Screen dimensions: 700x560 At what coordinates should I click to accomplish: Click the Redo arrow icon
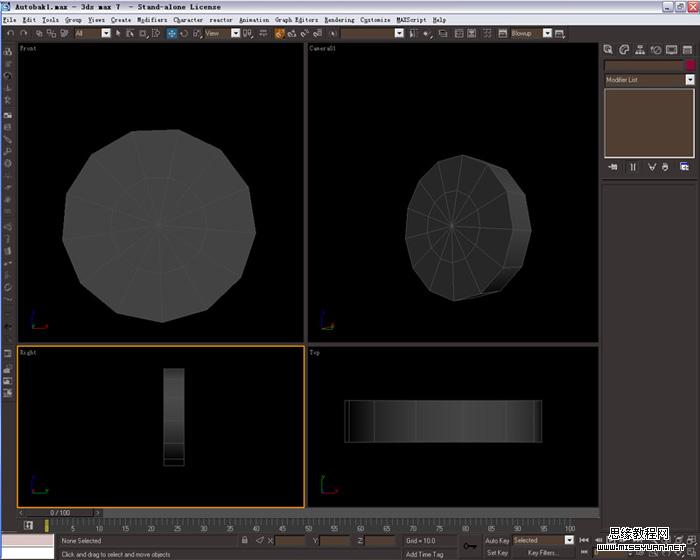[x=24, y=33]
